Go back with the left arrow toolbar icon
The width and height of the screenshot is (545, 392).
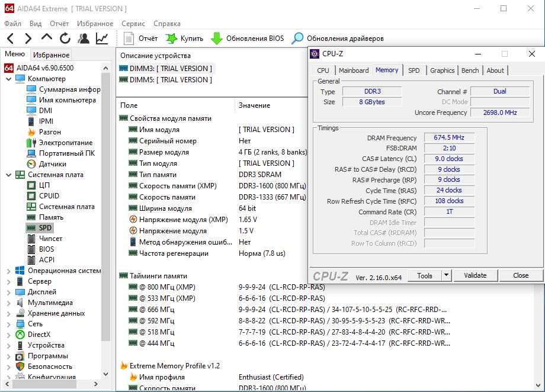coord(11,38)
